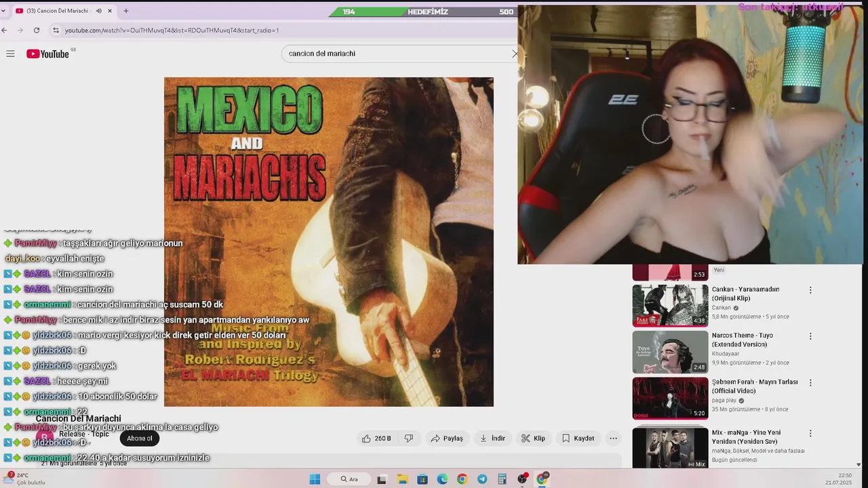Open options menu for Şebnem Ferah video
This screenshot has width=868, height=488.
(x=810, y=383)
